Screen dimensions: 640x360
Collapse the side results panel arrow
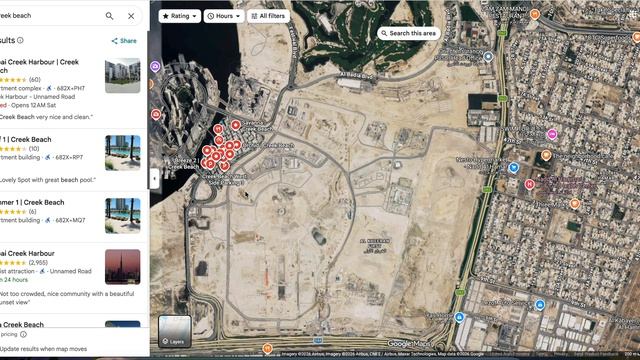click(x=154, y=178)
